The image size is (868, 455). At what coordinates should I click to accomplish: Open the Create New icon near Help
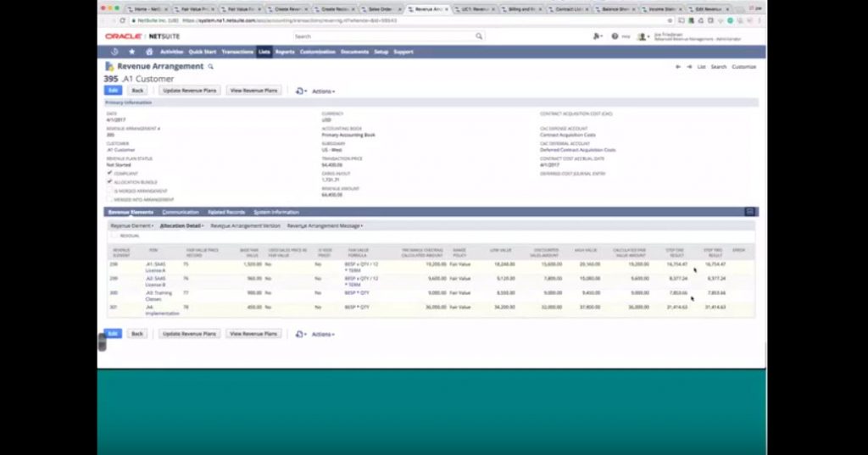pos(598,36)
